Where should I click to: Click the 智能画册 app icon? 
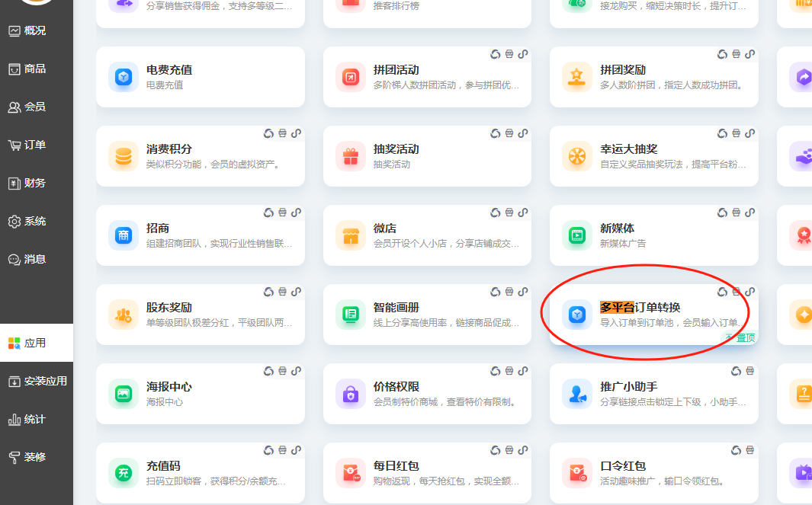[x=351, y=315]
